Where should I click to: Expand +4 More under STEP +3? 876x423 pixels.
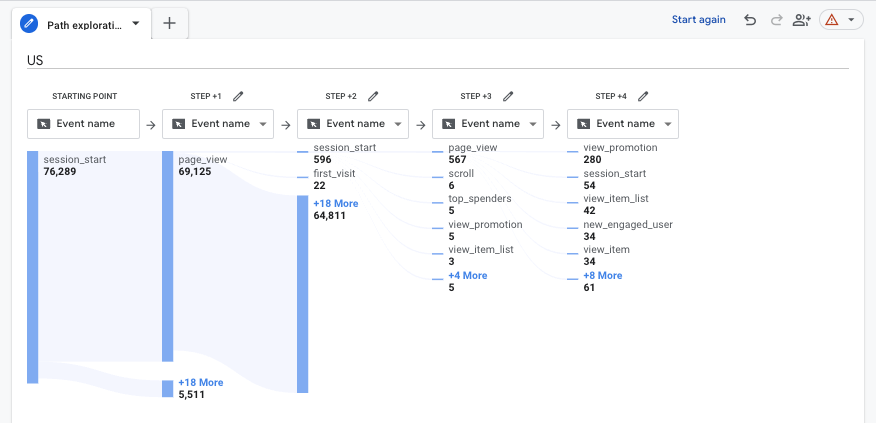[x=468, y=275]
